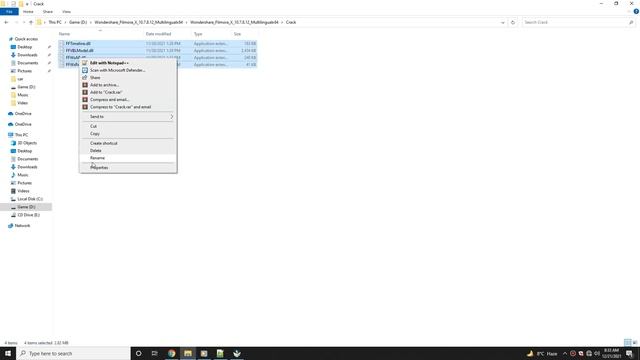Select Copy from the context menu
Screen dimensions: 640x360
coord(95,133)
